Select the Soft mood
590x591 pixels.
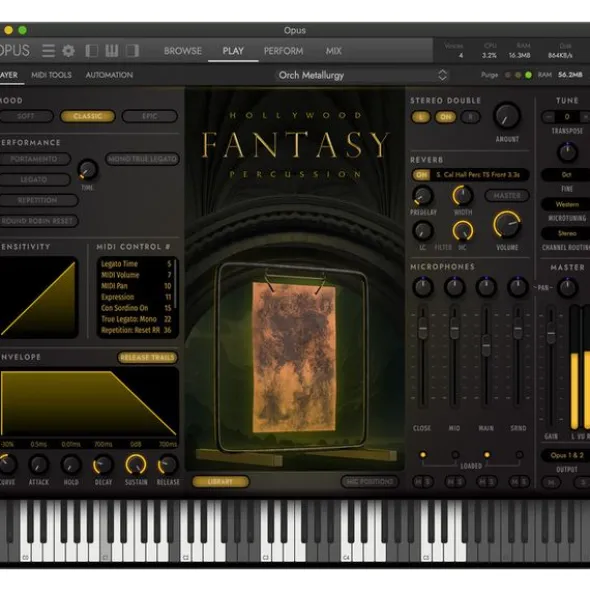pos(26,116)
